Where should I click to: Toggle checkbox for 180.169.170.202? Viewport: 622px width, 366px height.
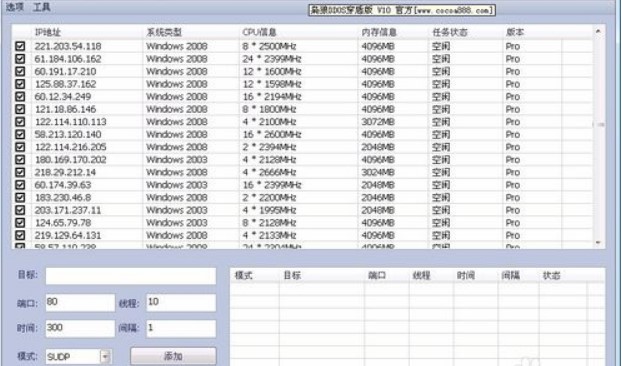[20, 160]
